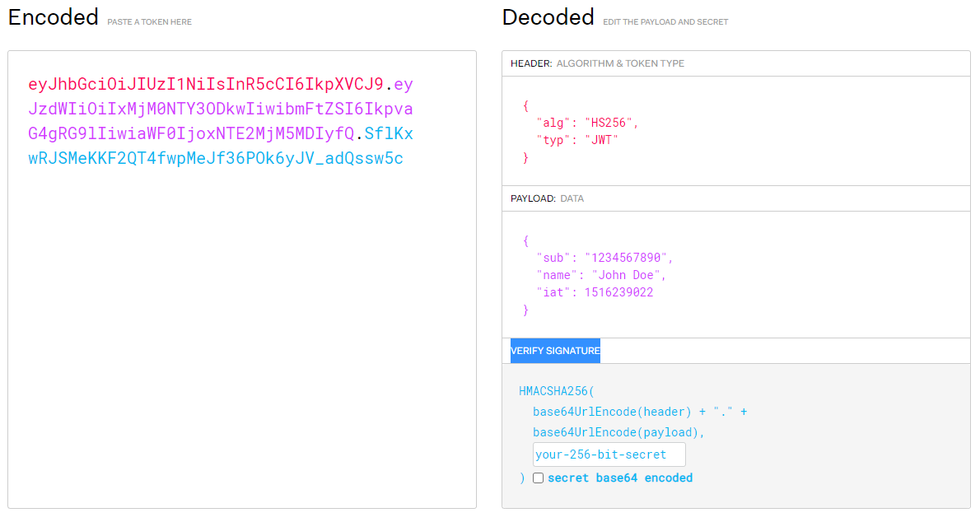Image resolution: width=980 pixels, height=522 pixels.
Task: Select the highlighted VERIFY SIGNATURE label
Action: (x=555, y=351)
